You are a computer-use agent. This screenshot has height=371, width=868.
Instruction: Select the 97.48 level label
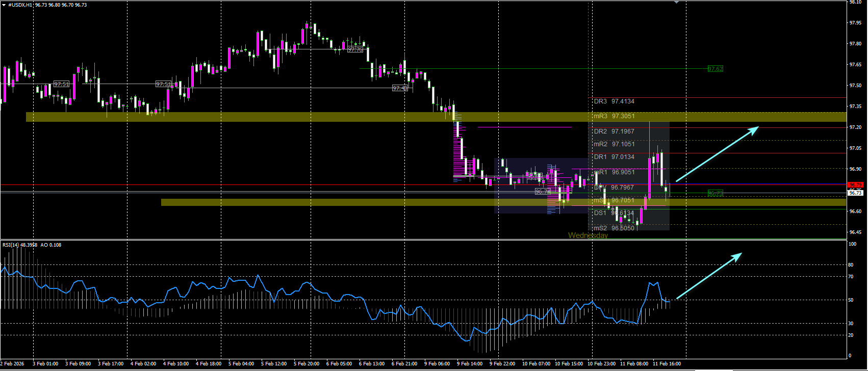point(400,88)
